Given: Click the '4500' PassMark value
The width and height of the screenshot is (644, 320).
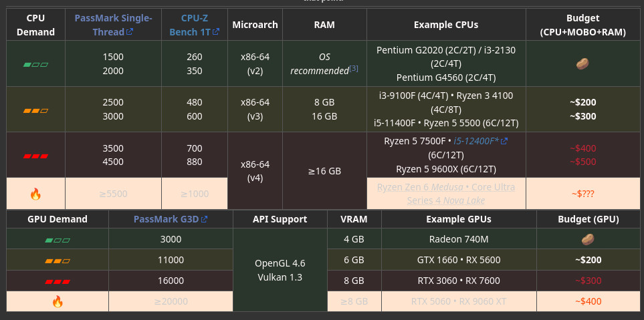Looking at the screenshot, I should pos(113,162).
